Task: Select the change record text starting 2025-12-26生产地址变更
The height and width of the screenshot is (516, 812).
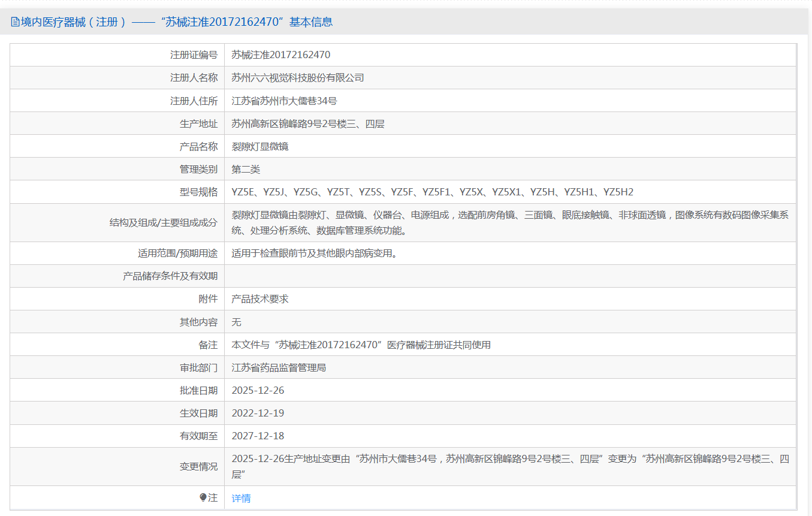Action: click(511, 466)
